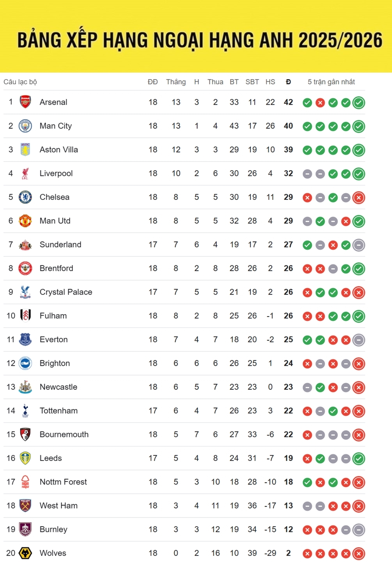Screen dimensions: 392x571
Task: Click the Wolves club crest
Action: pyautogui.click(x=25, y=553)
